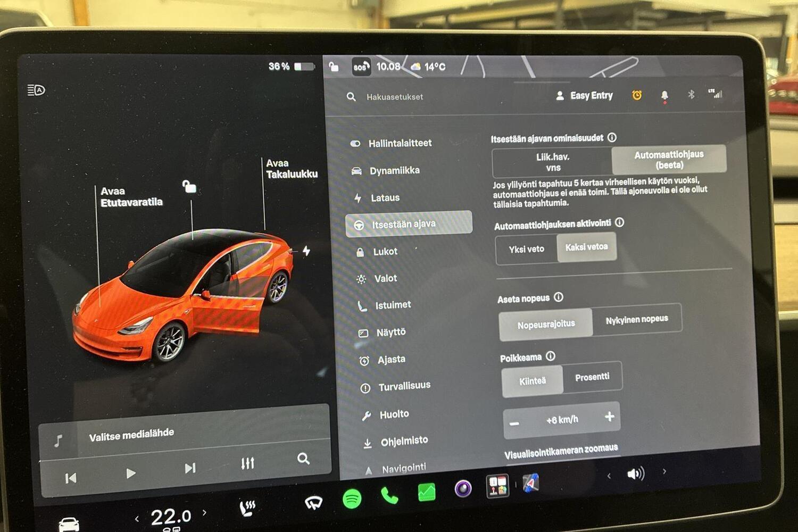Screen dimensions: 798x532
Task: Open the app launcher grid icon
Action: pos(497,486)
